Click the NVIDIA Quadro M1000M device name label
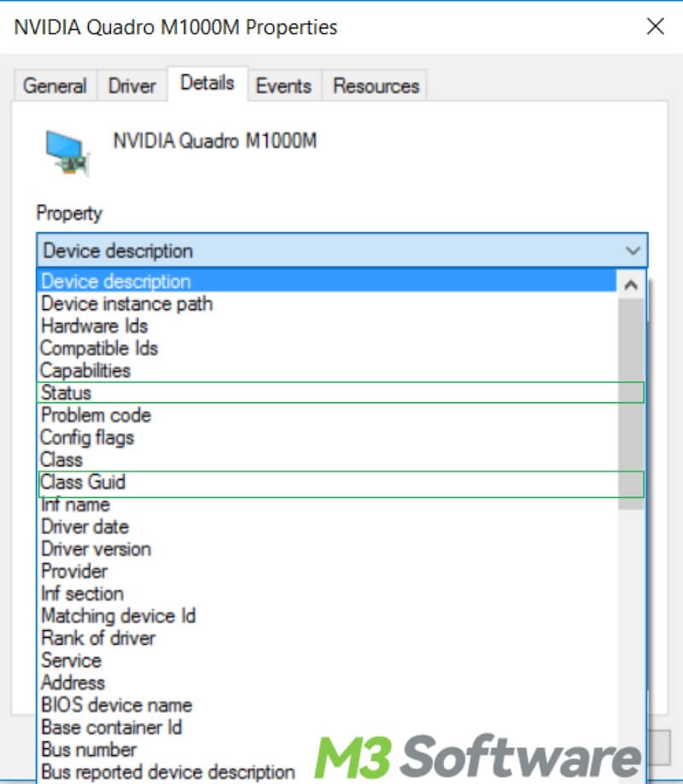Viewport: 683px width, 784px height. tap(215, 141)
